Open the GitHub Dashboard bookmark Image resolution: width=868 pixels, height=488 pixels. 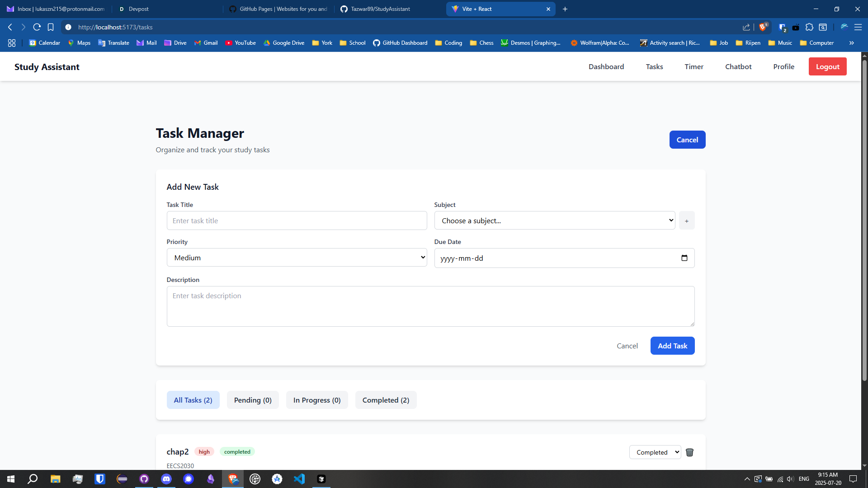click(400, 43)
